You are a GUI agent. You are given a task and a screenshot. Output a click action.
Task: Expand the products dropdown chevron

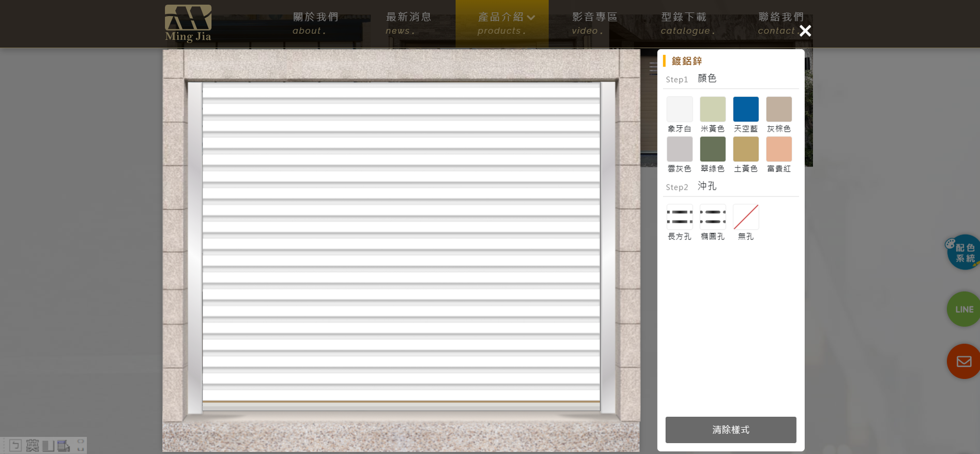coord(531,18)
